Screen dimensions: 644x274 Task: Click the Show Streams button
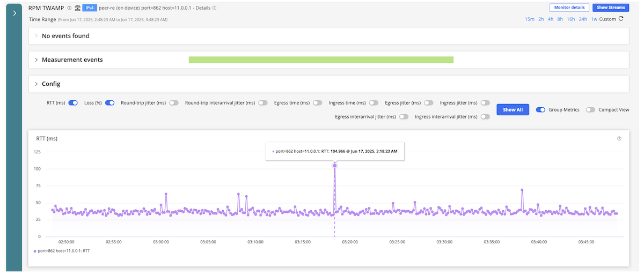611,8
